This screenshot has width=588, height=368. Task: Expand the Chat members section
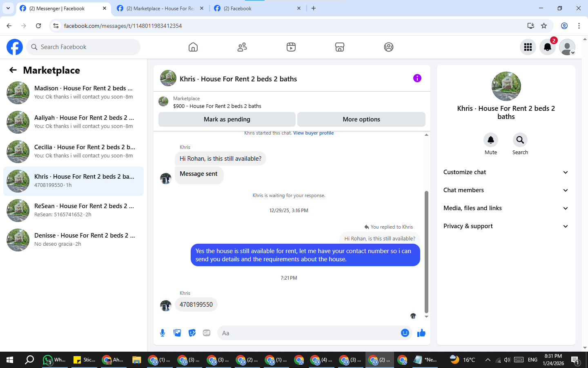tap(506, 190)
